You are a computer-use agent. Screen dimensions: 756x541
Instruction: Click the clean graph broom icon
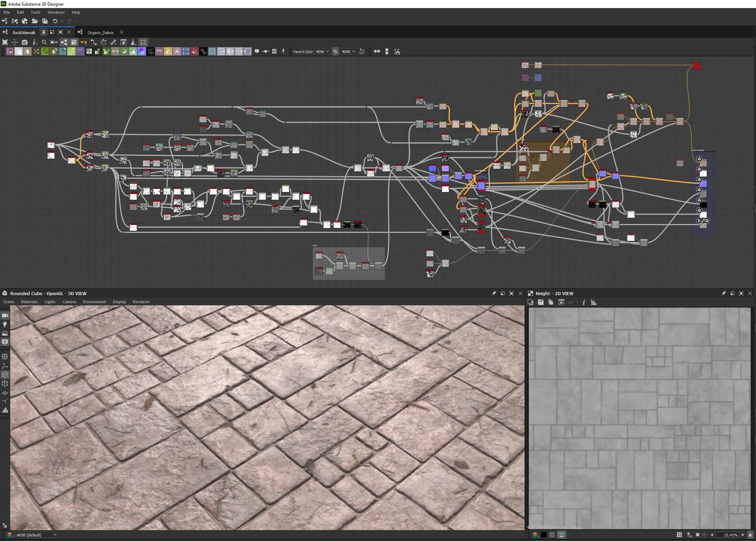133,42
